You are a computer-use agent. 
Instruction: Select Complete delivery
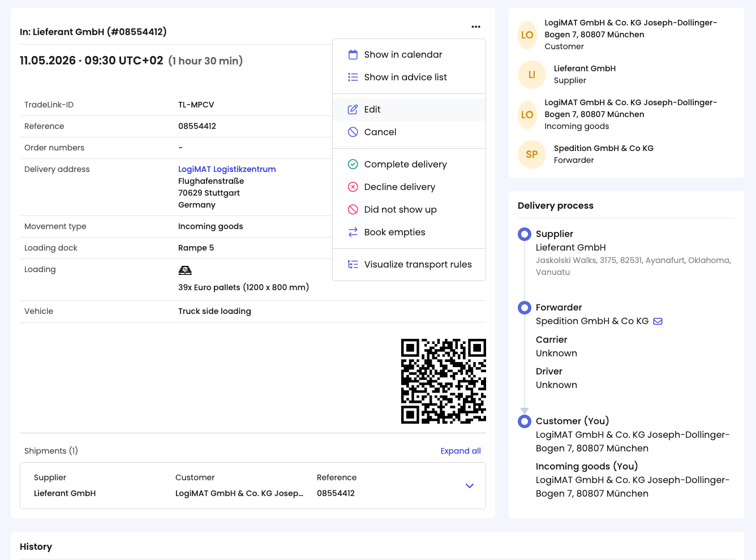(409, 165)
